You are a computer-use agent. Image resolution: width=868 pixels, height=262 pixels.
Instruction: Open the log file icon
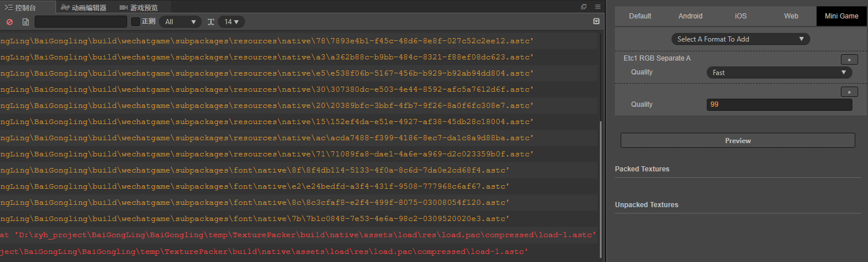25,22
